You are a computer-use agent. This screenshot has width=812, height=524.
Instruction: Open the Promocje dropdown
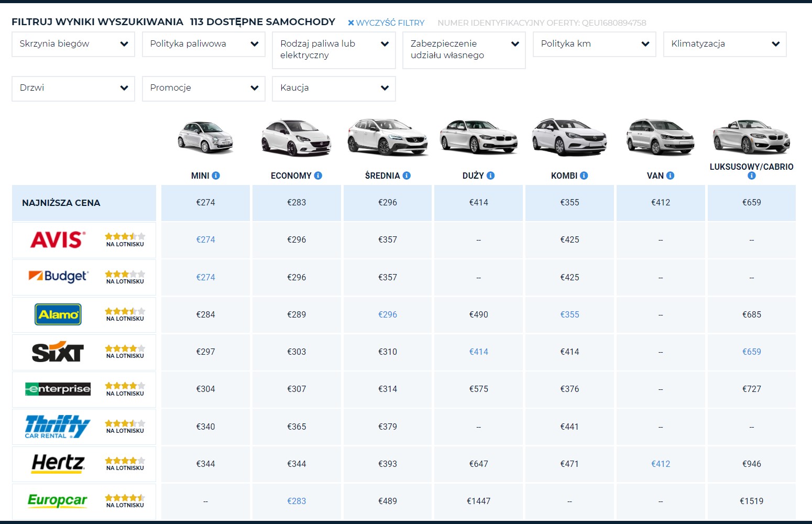pos(204,89)
